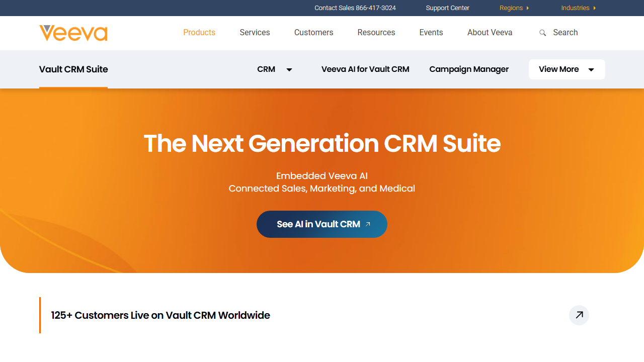Screen dimensions: 644x362
Task: Click Embedded Veeva AI text
Action: [x=322, y=176]
